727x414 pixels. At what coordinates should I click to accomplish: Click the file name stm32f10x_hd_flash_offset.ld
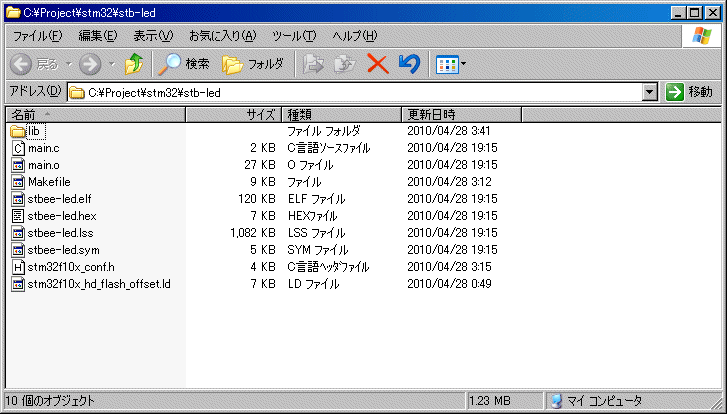click(99, 284)
